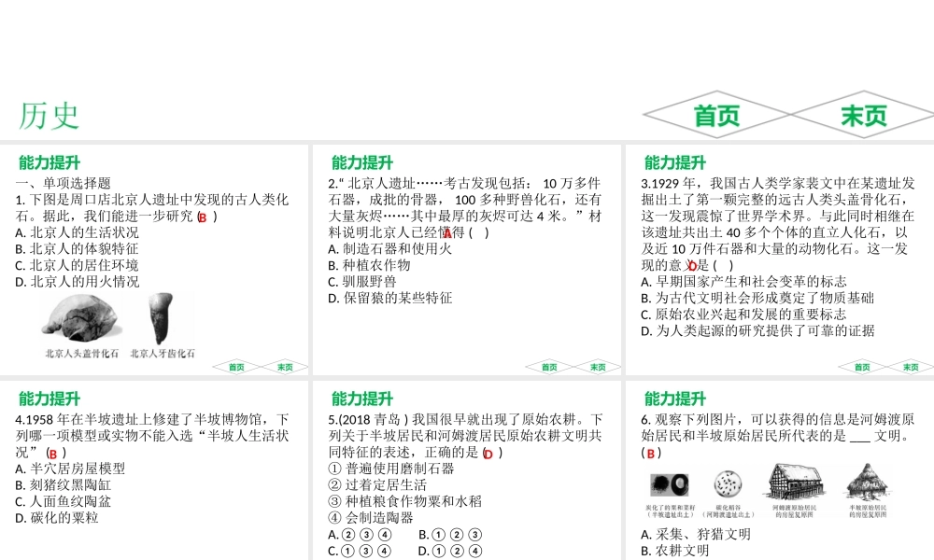Image resolution: width=934 pixels, height=560 pixels.
Task: Click the small 末页 button on question 2 slide
Action: tap(598, 367)
